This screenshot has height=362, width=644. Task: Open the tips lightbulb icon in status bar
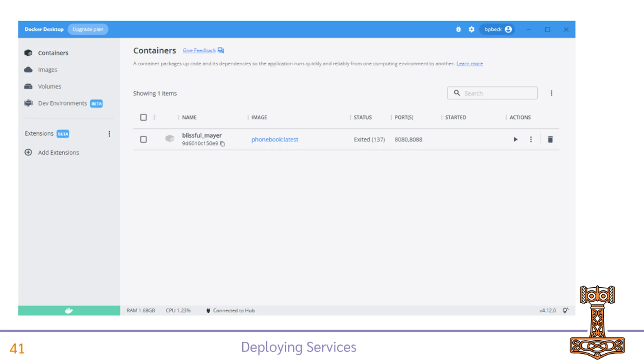pyautogui.click(x=565, y=310)
